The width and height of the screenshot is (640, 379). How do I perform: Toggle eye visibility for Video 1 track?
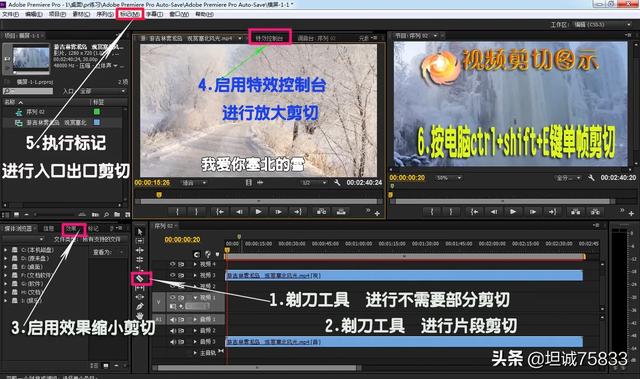click(x=172, y=297)
